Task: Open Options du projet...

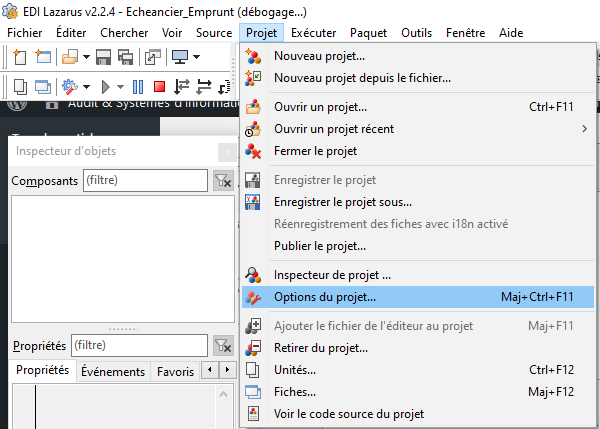Action: [x=418, y=297]
